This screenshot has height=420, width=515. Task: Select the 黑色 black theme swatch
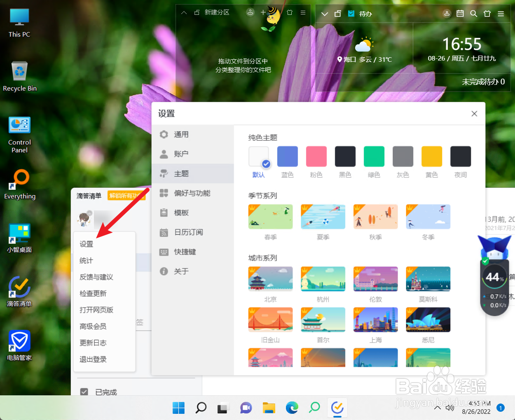345,156
